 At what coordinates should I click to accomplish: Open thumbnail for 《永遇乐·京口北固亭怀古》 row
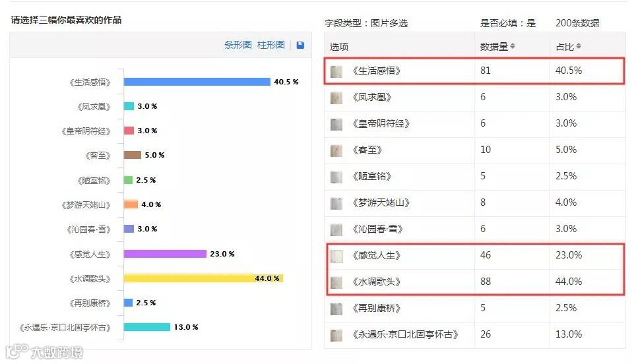pyautogui.click(x=336, y=335)
